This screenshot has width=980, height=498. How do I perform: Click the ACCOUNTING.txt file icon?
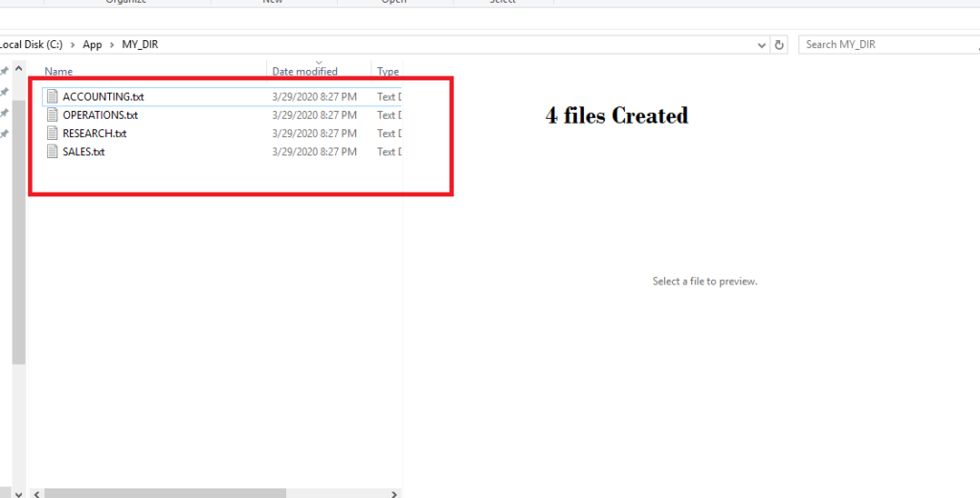click(x=53, y=97)
